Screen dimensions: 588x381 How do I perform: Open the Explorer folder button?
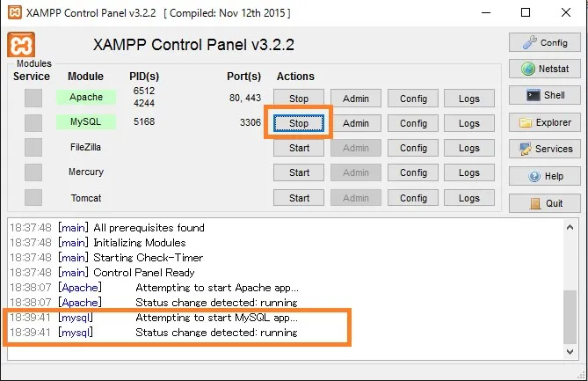pos(545,122)
